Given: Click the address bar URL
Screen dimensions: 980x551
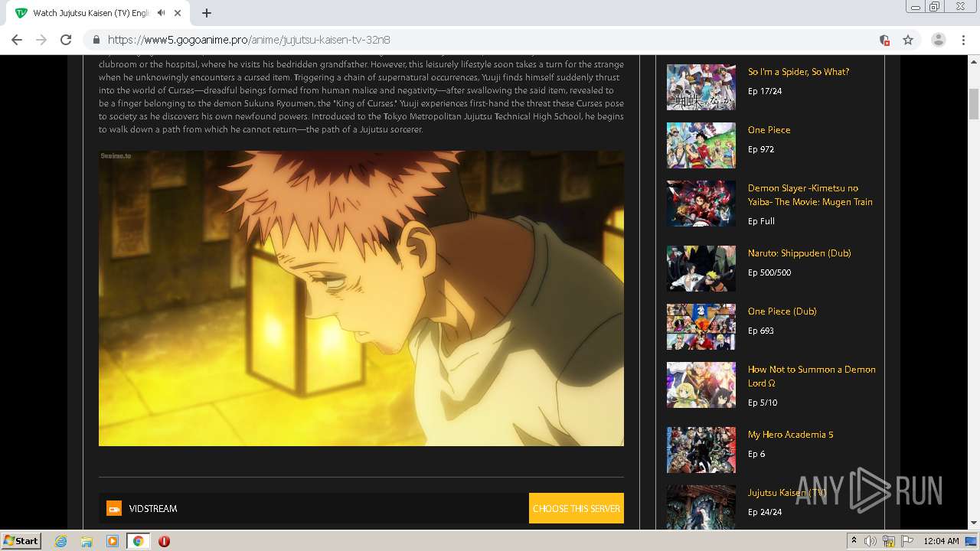Looking at the screenshot, I should pos(249,40).
